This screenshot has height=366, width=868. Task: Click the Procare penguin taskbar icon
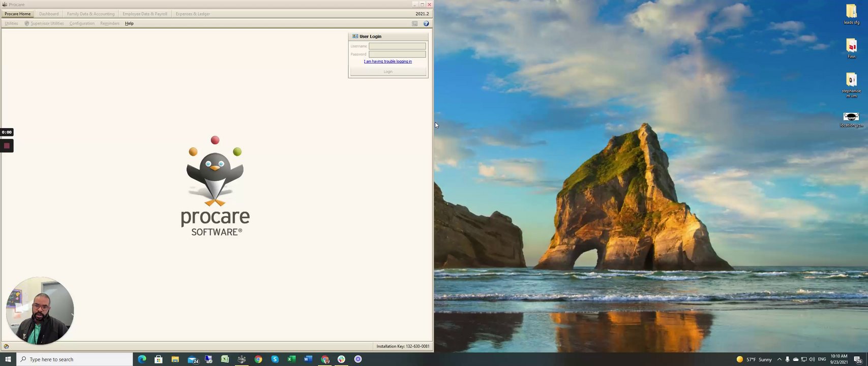[x=242, y=359]
